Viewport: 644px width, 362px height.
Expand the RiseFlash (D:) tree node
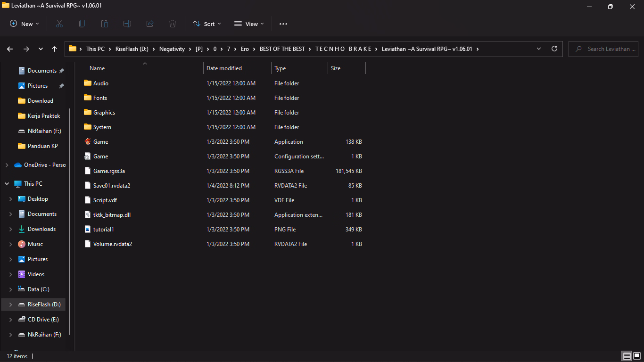tap(10, 304)
